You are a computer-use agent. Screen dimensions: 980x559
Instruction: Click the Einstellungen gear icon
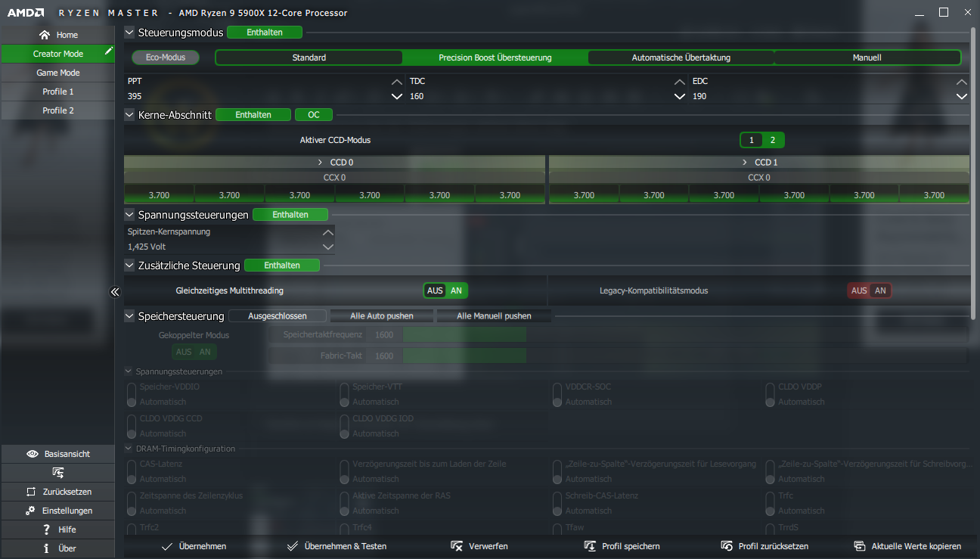30,511
